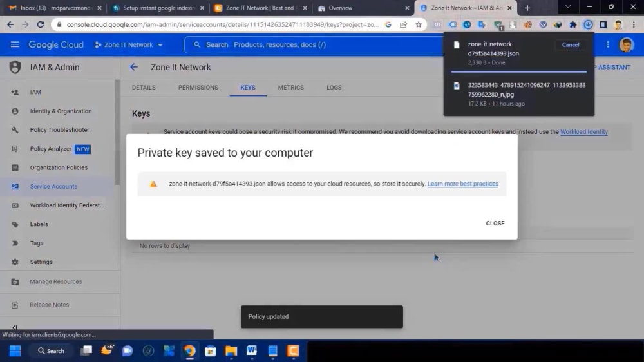The height and width of the screenshot is (362, 644).
Task: Share this page via address bar icon
Action: point(403,24)
